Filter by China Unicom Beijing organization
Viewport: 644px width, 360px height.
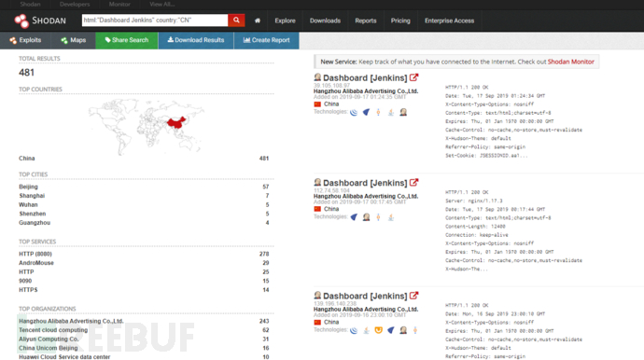point(48,348)
